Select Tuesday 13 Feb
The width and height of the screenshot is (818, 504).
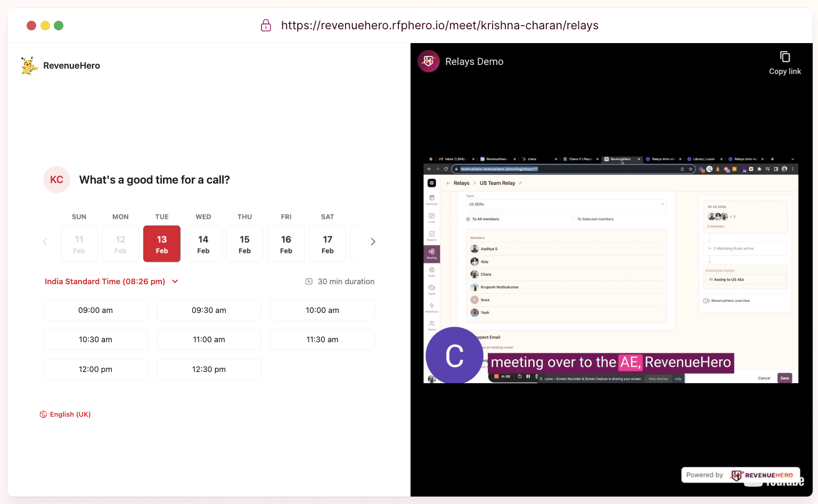coord(162,244)
